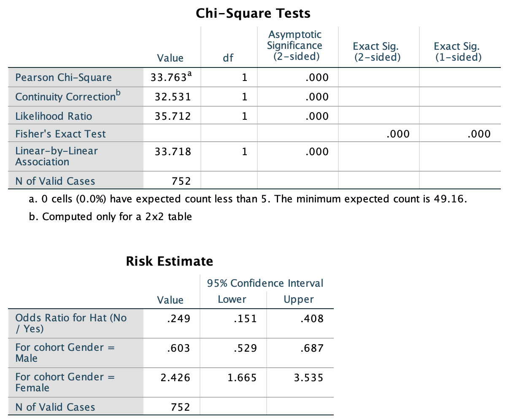
Task: Click the Linear-by-Linear value 33.718
Action: [173, 151]
